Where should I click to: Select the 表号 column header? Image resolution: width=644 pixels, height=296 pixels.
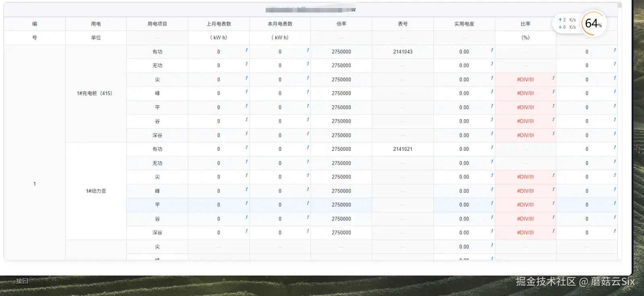pos(403,24)
